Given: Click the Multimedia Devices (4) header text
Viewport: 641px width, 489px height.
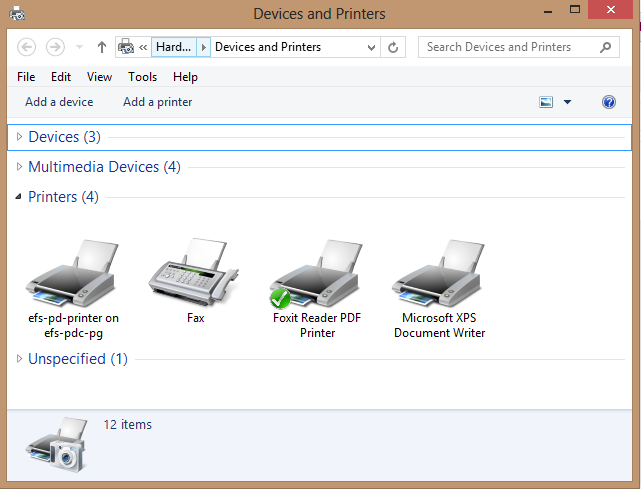Looking at the screenshot, I should (104, 166).
